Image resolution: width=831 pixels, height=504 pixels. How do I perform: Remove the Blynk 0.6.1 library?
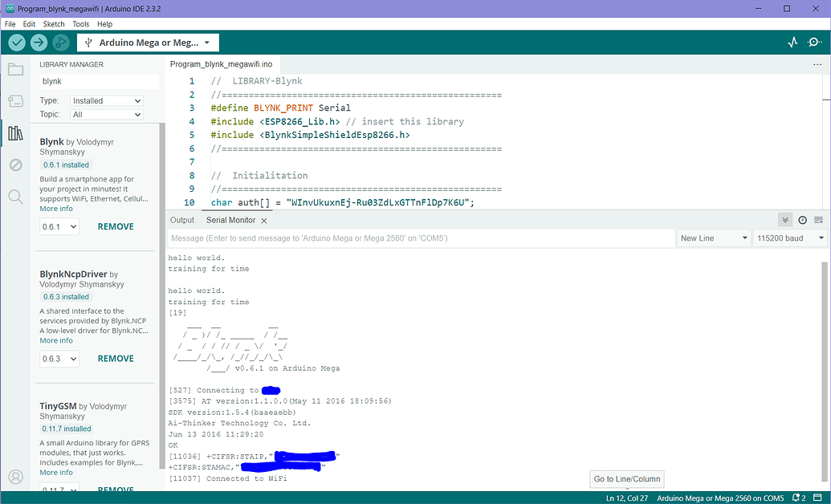[x=116, y=227]
